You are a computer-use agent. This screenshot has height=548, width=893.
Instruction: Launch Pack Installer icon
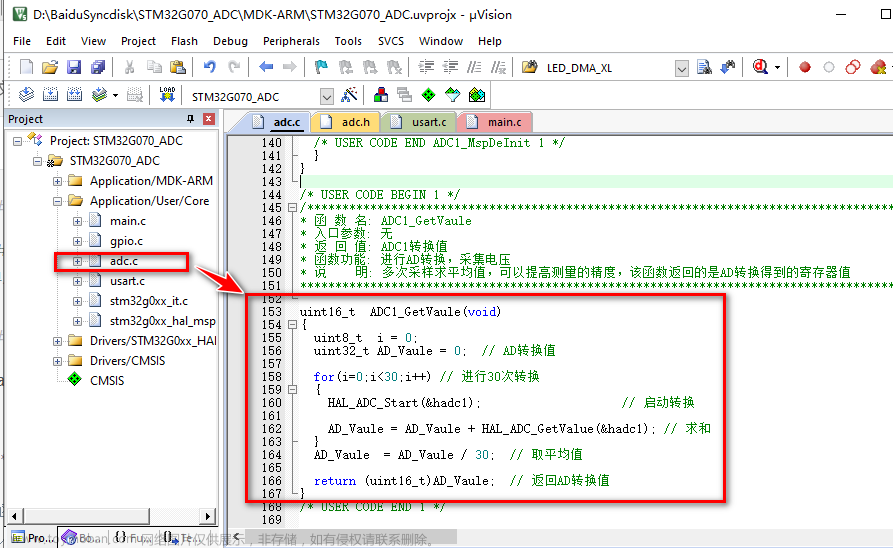477,95
